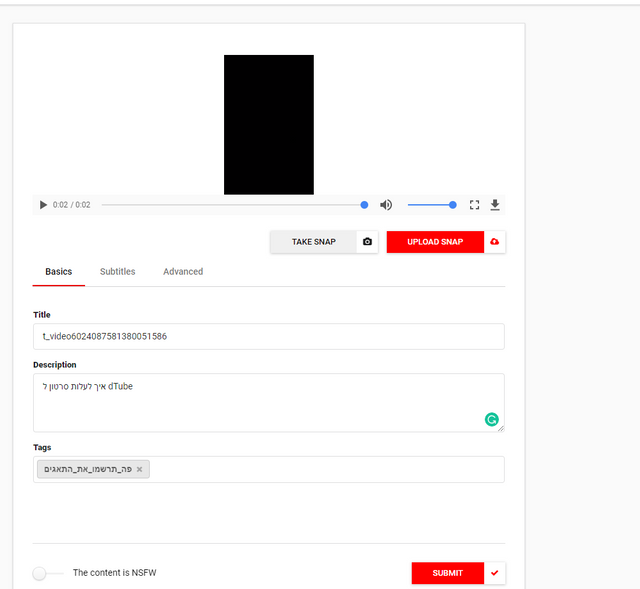The image size is (640, 589).
Task: Click the video progress seek bar
Action: (235, 205)
